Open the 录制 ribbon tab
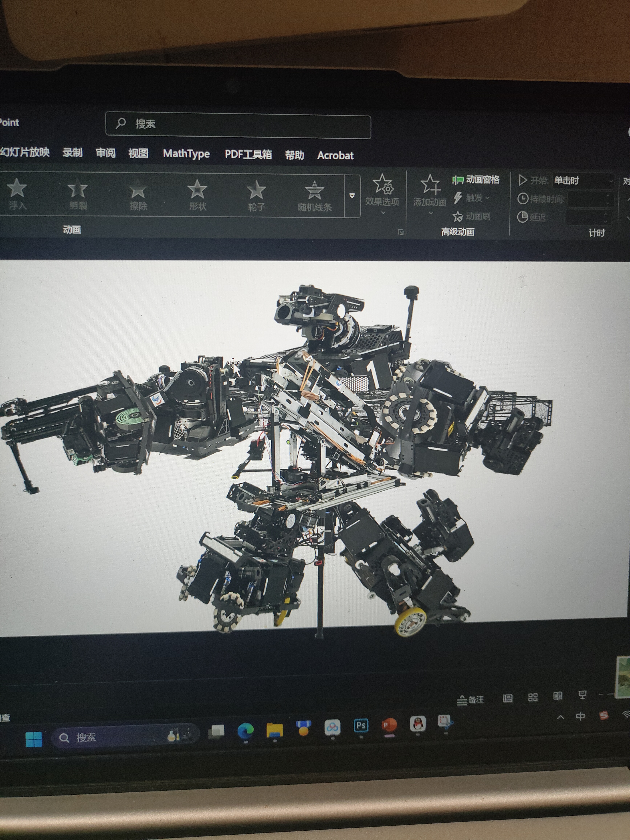This screenshot has width=630, height=840. [72, 153]
